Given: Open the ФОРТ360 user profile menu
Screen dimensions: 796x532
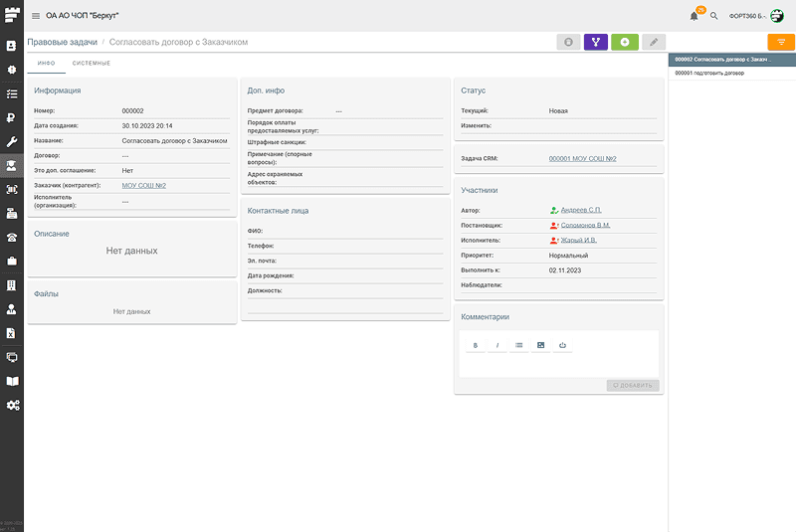Looking at the screenshot, I should point(755,16).
